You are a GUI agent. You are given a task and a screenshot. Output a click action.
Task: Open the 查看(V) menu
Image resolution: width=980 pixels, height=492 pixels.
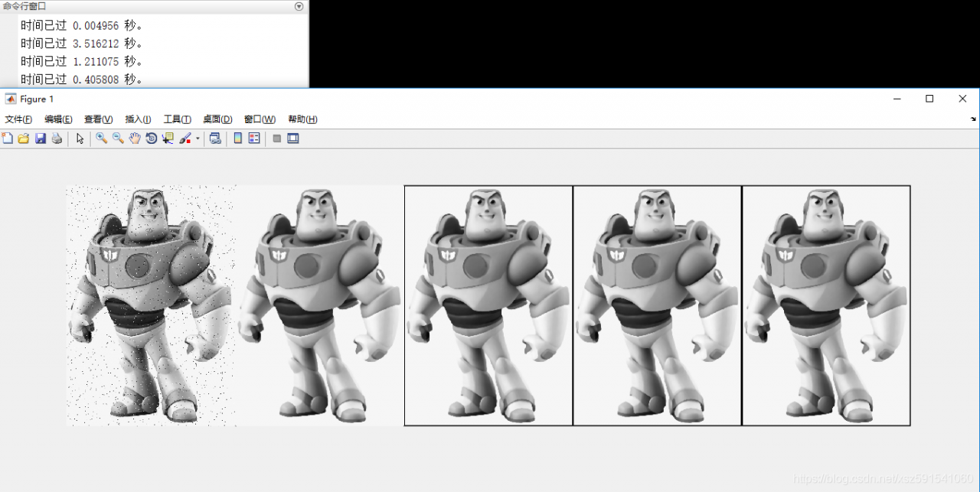[99, 119]
